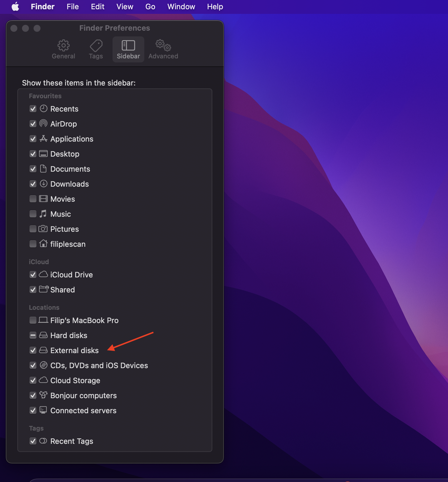Open the View menu
The height and width of the screenshot is (482, 448).
[125, 6]
